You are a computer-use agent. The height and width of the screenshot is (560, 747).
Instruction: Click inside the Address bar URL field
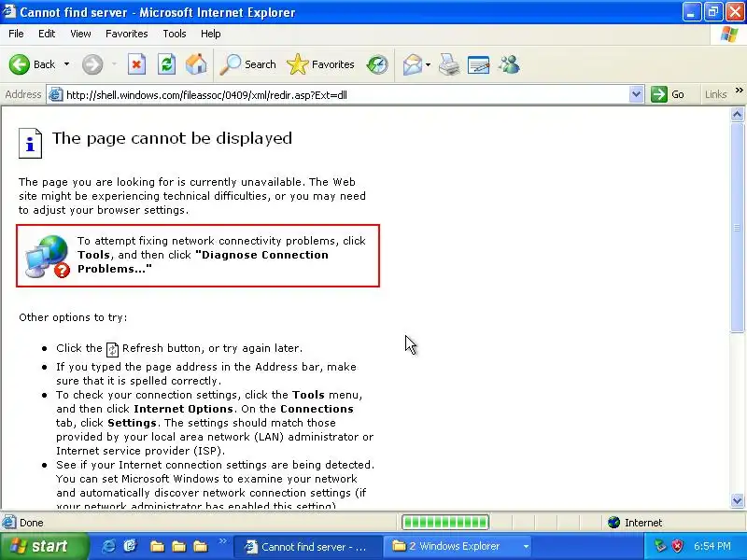tap(345, 95)
